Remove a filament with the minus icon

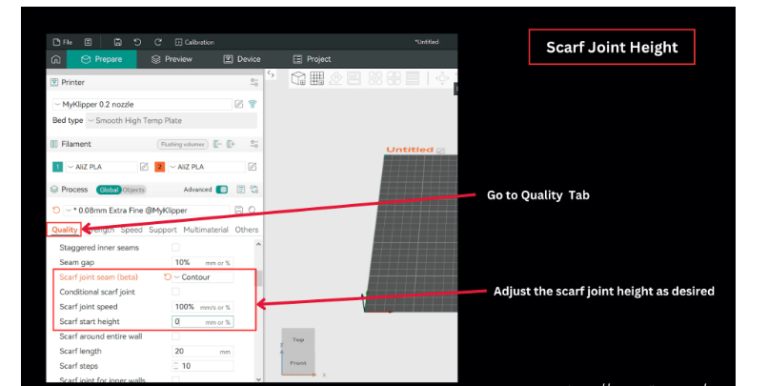tap(217, 144)
